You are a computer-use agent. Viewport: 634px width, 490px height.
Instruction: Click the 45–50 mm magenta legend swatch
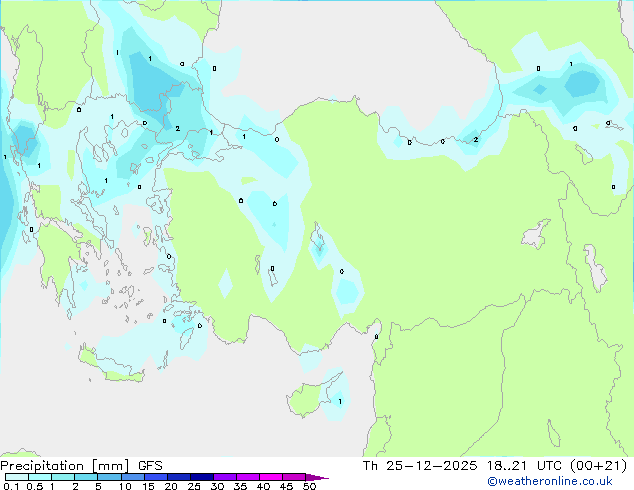pos(294,477)
